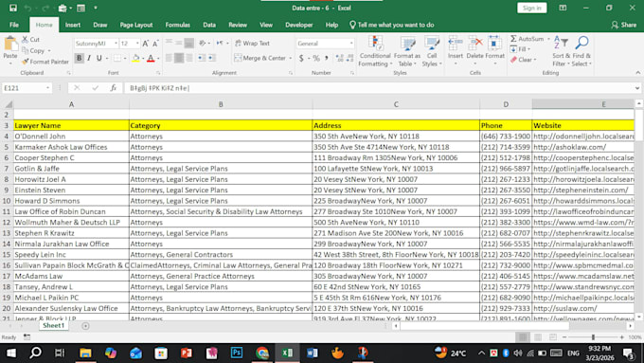Switch to Page Break Preview icon
The width and height of the screenshot is (644, 363).
(x=553, y=337)
